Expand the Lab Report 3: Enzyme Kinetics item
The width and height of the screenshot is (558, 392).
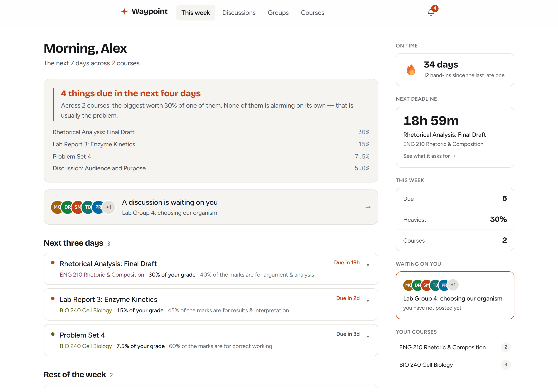click(368, 301)
